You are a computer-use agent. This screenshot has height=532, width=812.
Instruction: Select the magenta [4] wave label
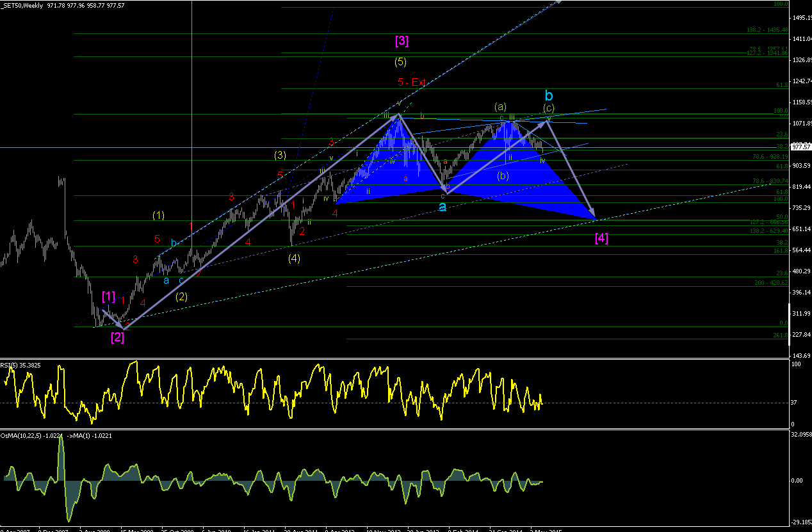[x=601, y=238]
